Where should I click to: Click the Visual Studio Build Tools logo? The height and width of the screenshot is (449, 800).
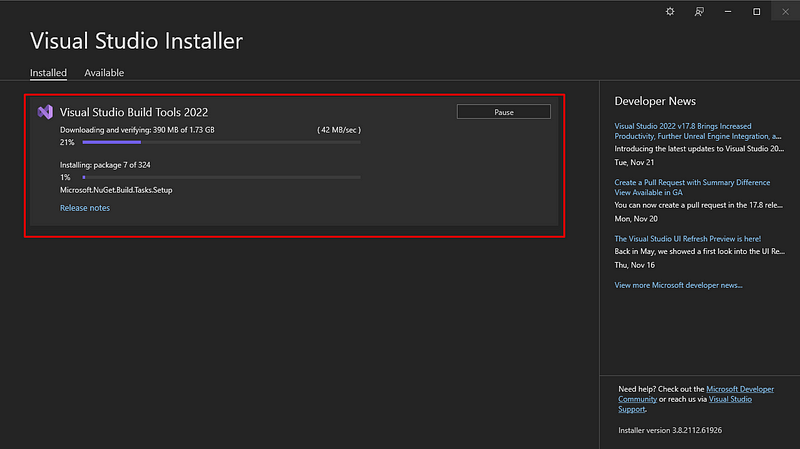click(x=45, y=112)
